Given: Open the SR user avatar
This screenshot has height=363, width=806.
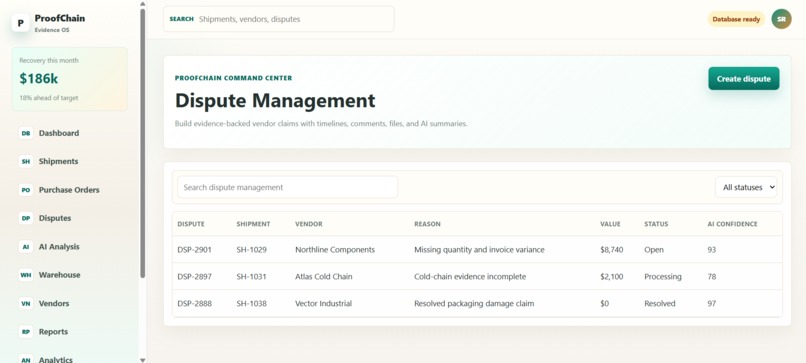Looking at the screenshot, I should click(781, 19).
